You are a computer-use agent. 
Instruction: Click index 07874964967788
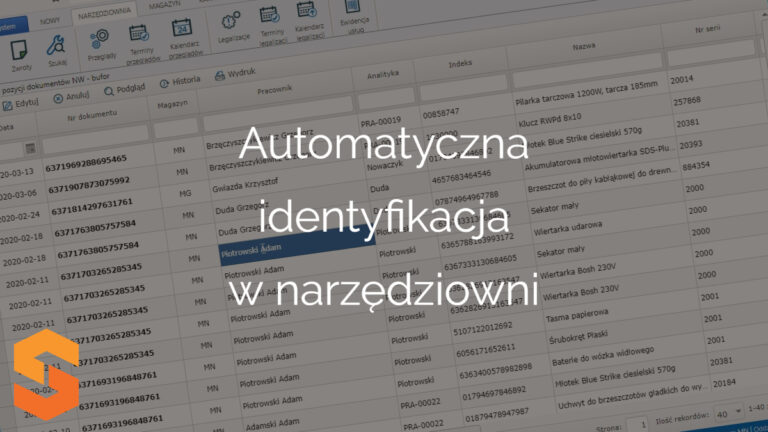[x=466, y=198]
